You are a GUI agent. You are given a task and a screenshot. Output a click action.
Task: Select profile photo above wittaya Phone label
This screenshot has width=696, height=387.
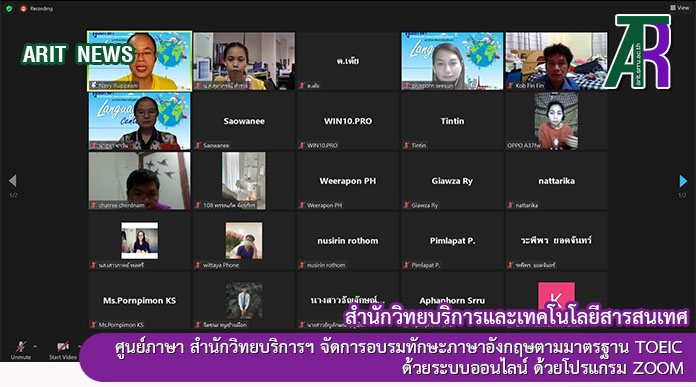point(244,241)
